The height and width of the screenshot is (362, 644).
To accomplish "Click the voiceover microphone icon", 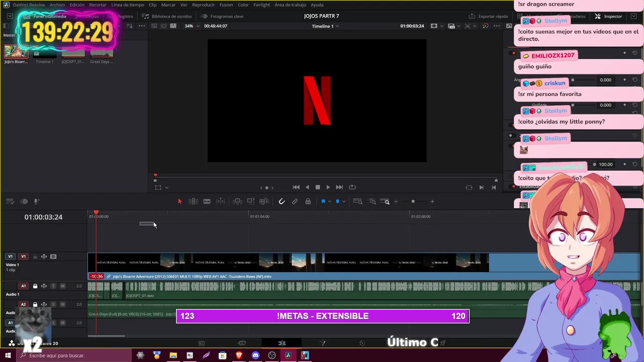I will click(x=37, y=202).
